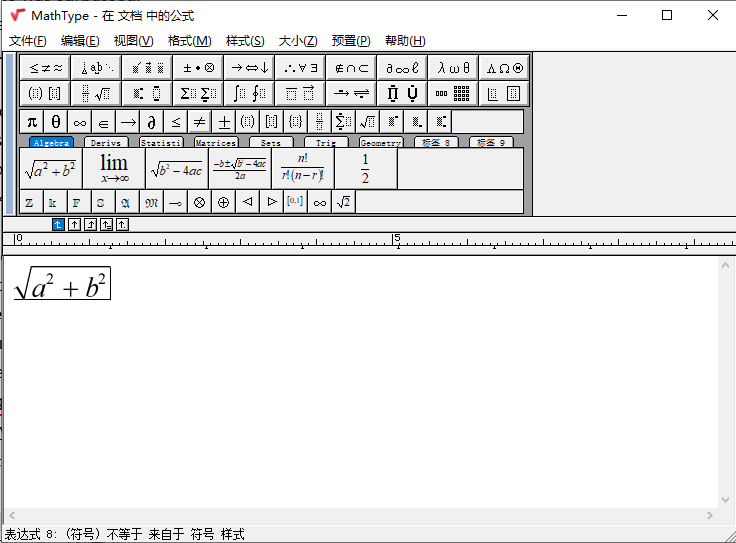The image size is (736, 543).
Task: Insert the pi symbol from small bar
Action: [x=32, y=122]
